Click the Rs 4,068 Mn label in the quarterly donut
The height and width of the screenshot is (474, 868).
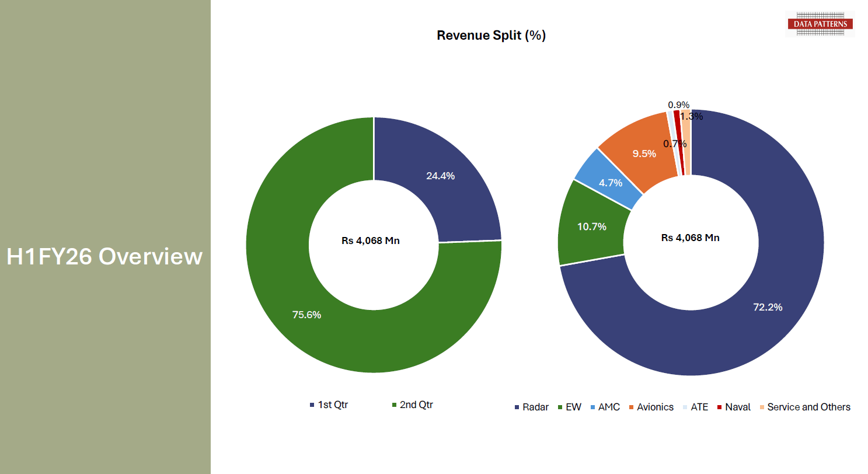[x=371, y=241]
